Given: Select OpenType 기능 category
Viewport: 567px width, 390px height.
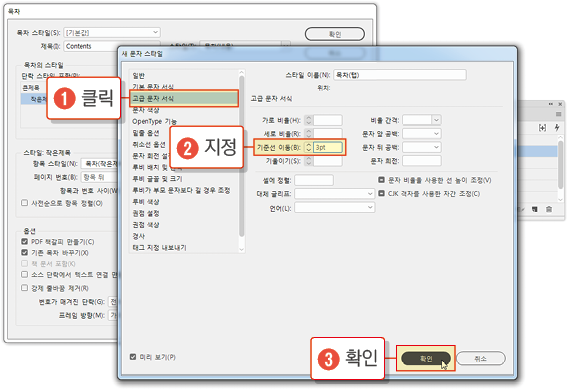Looking at the screenshot, I should [154, 121].
